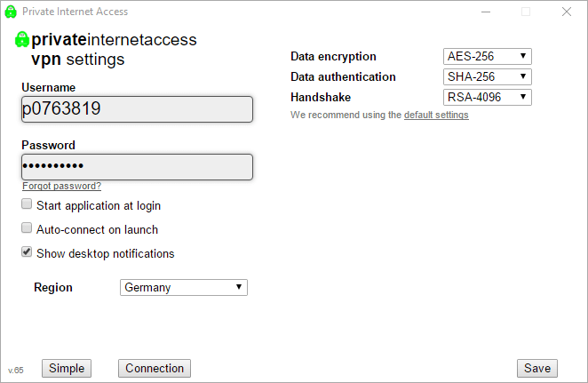Click the v.65 version label
This screenshot has width=588, height=383.
15,371
